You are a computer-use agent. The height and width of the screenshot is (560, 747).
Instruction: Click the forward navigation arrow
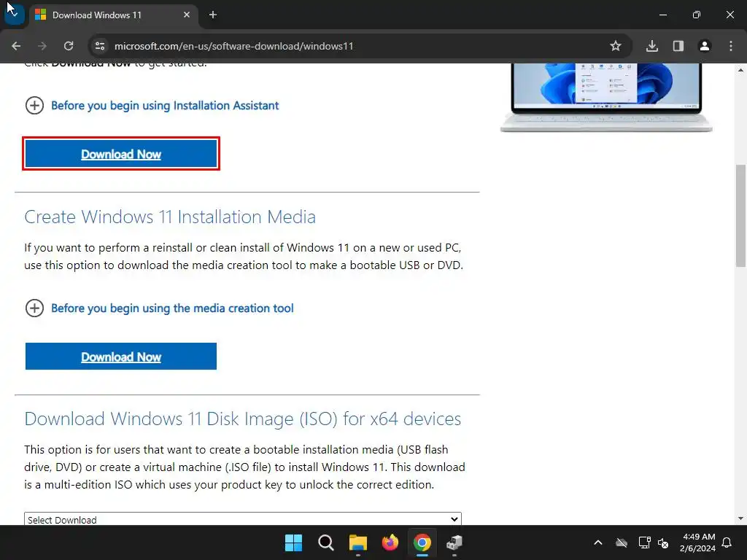42,46
